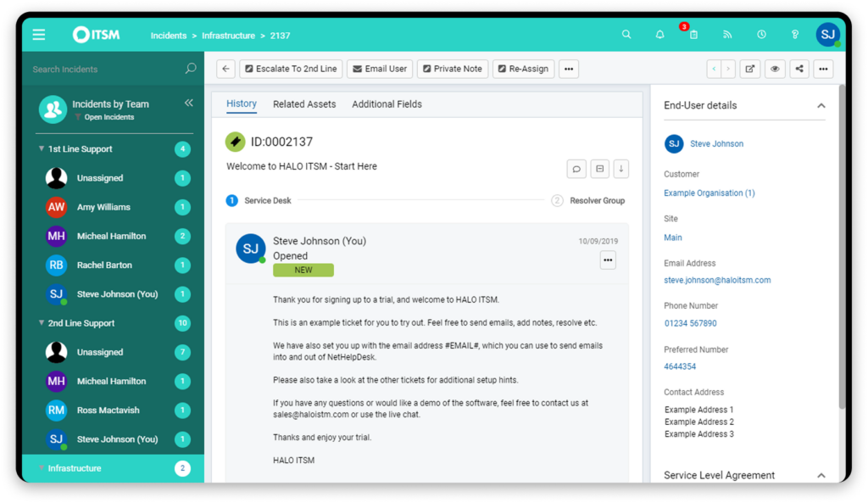Image resolution: width=868 pixels, height=503 pixels.
Task: Click phone number 01234 567890
Action: pyautogui.click(x=690, y=323)
